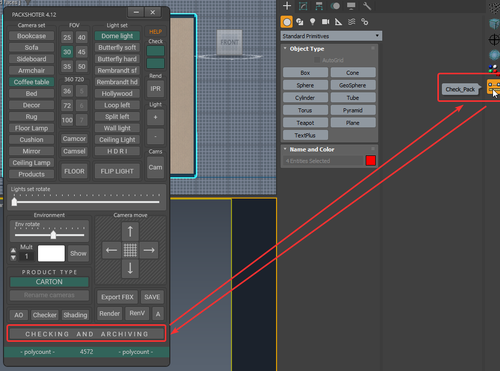
Task: Click the FLOOR button
Action: [x=74, y=171]
